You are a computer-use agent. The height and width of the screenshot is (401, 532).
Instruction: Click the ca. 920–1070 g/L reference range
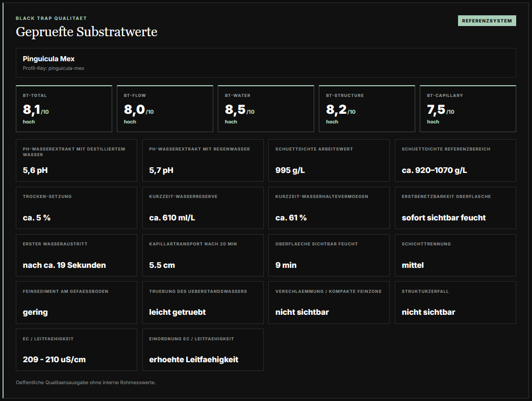[x=434, y=170]
